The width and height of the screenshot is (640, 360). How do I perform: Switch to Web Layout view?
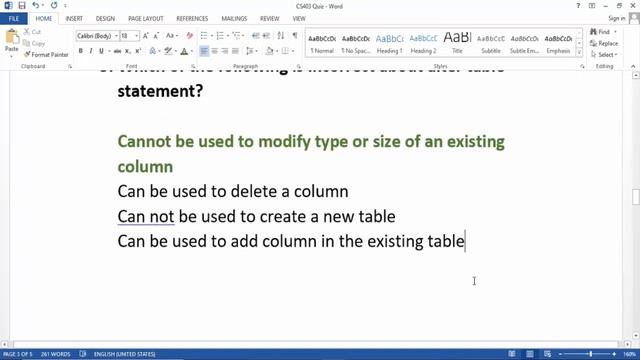547,354
